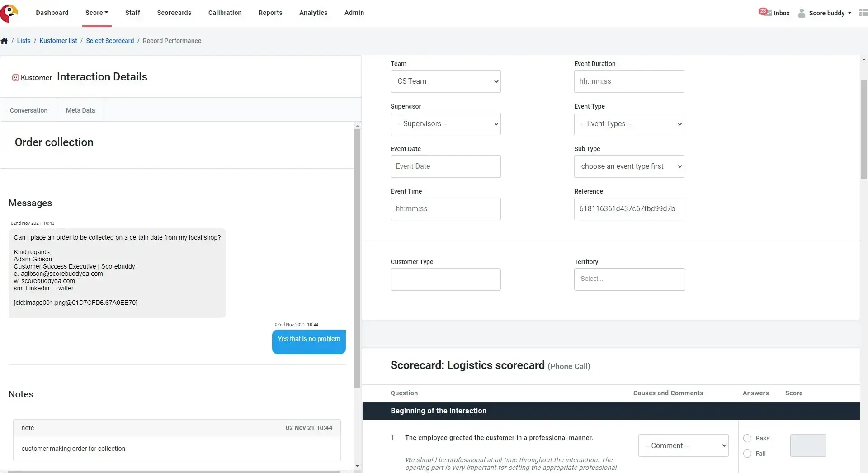Open the Event Types dropdown
This screenshot has height=473, width=868.
click(629, 124)
